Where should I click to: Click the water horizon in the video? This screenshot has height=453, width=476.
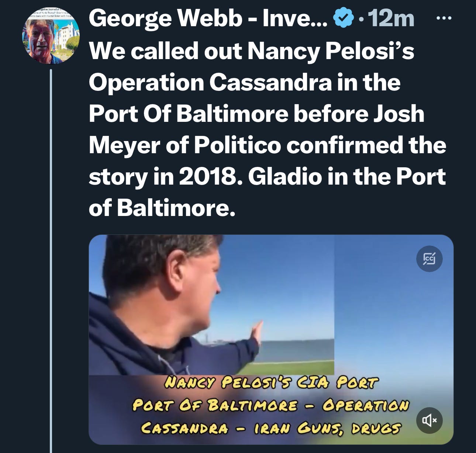pyautogui.click(x=295, y=347)
